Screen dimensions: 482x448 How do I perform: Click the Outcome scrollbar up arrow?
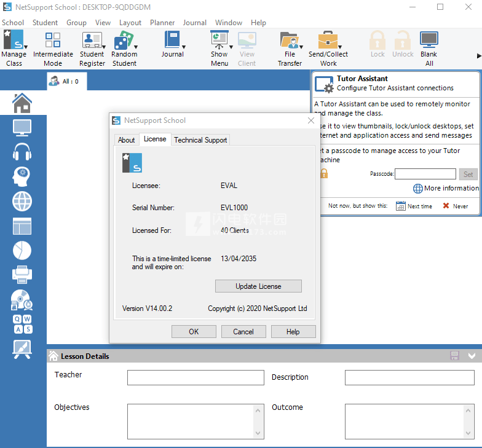coord(468,411)
